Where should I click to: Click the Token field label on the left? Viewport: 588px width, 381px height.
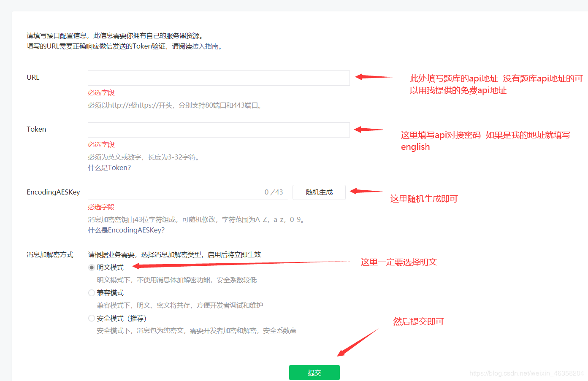pos(36,130)
